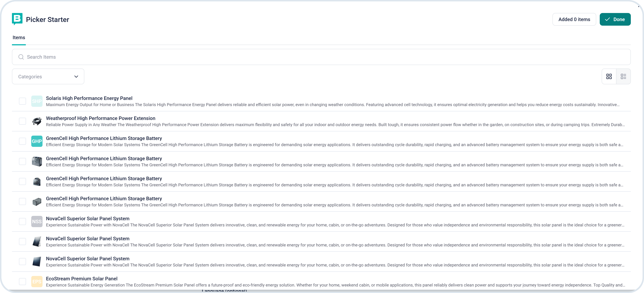Screen dimensions: 644x293
Task: Click the EPS EcoStream item icon
Action: point(37,282)
